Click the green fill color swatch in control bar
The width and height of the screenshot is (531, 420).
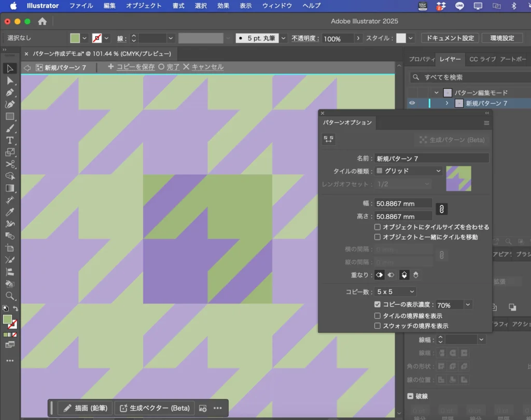point(75,38)
